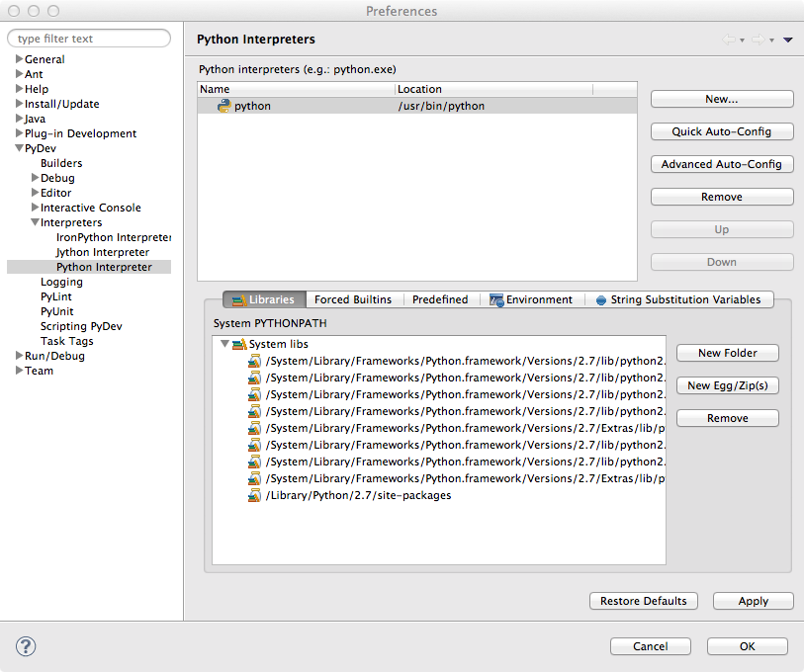Screen dimensions: 804x672
Task: Apply the preference changes
Action: pos(754,601)
